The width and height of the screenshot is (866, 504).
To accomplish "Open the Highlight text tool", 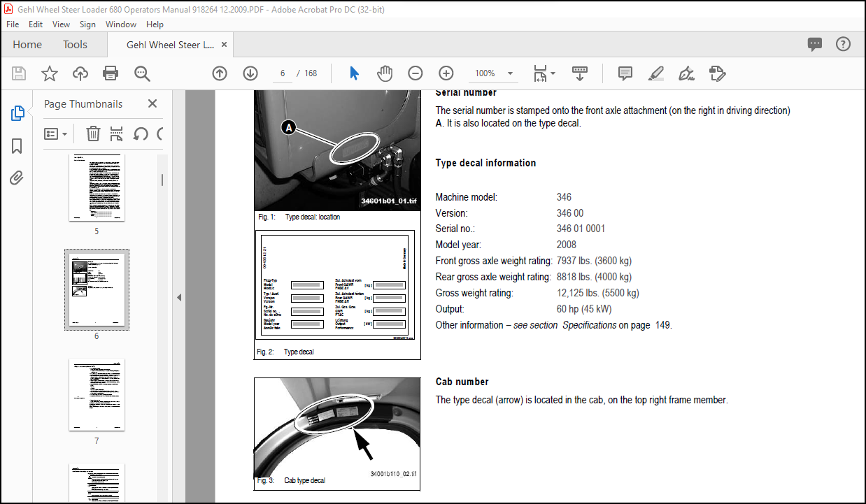I will coord(655,73).
